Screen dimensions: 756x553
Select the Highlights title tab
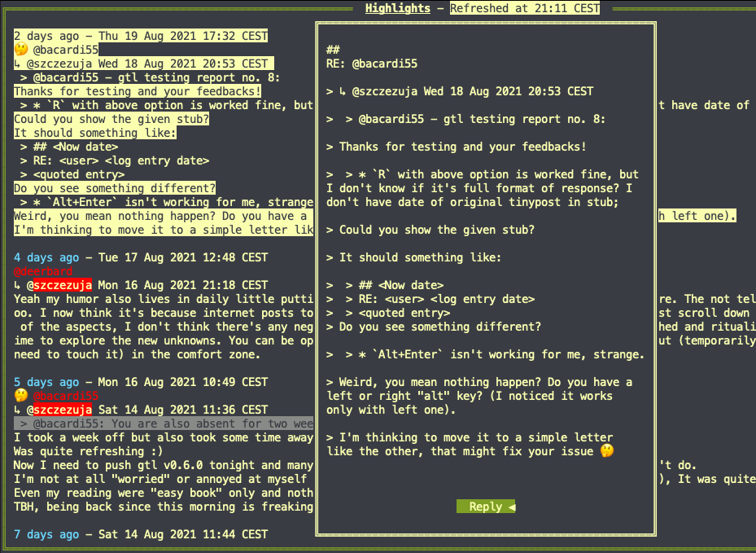(397, 8)
